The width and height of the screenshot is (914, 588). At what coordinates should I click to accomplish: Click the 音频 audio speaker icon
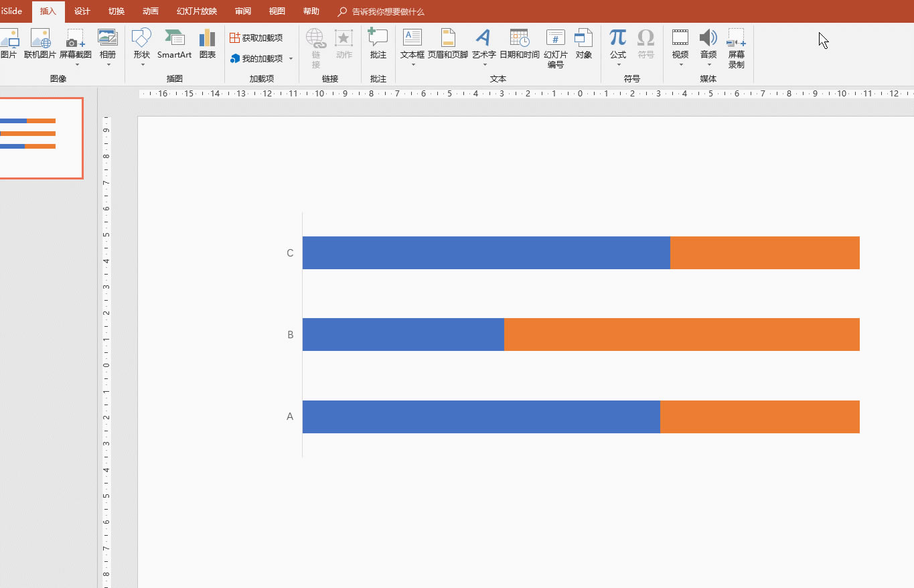point(708,38)
